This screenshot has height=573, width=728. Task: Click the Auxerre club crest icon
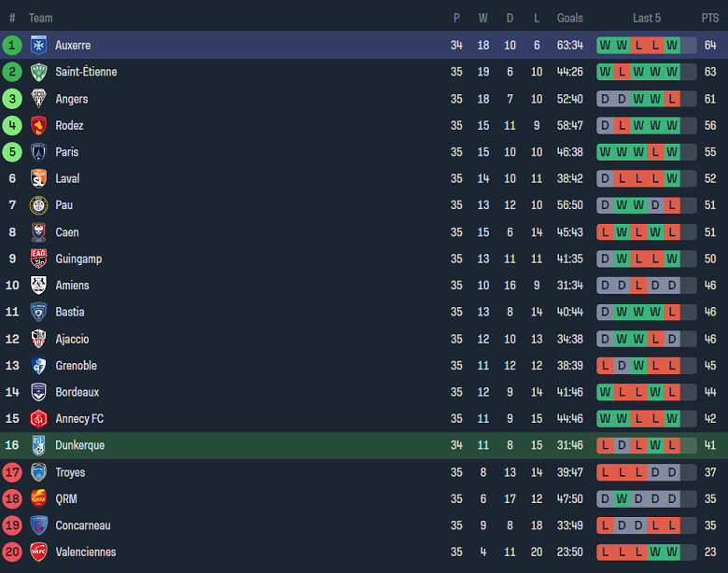(38, 45)
